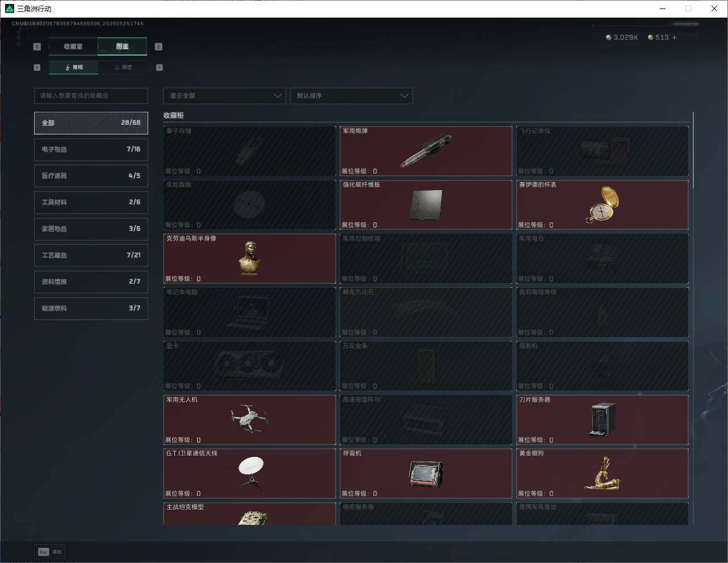Expand the 默认排序 sorting dropdown

[x=352, y=95]
